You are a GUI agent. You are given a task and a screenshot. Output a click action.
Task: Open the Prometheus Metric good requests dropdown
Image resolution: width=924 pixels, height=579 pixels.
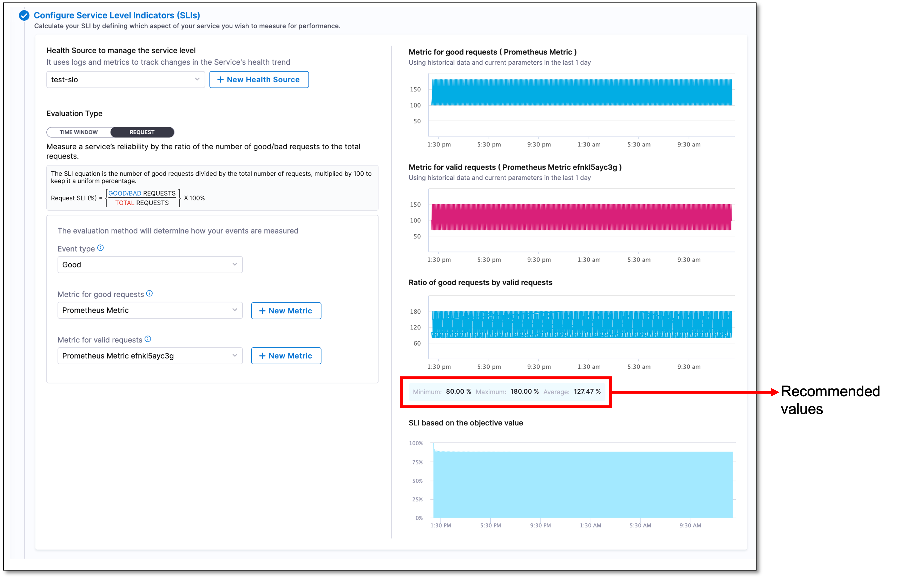[150, 310]
